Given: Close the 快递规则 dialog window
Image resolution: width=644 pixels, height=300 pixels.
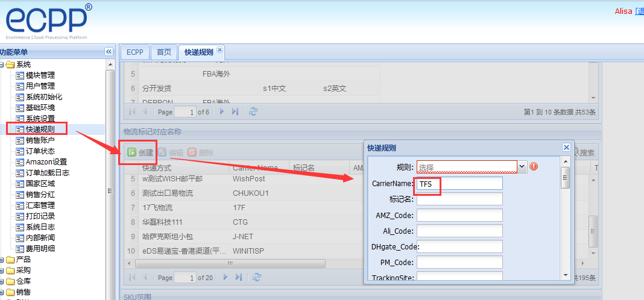Looking at the screenshot, I should pos(566,148).
